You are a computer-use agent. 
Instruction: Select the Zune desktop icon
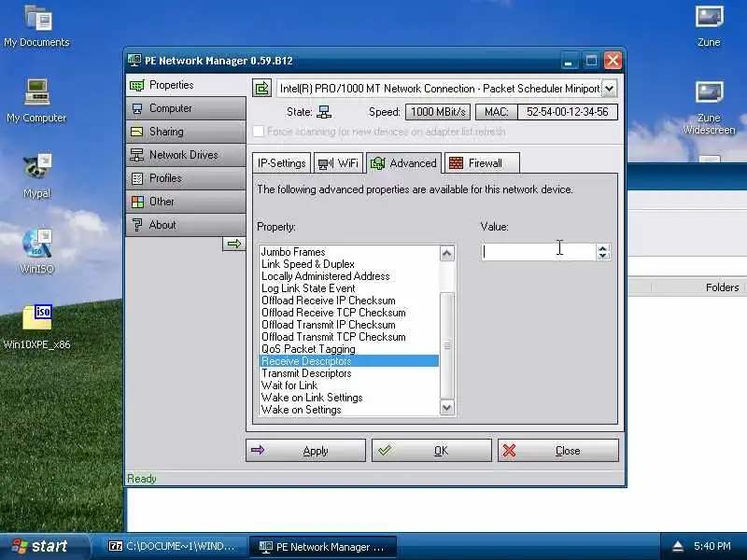coord(709,27)
